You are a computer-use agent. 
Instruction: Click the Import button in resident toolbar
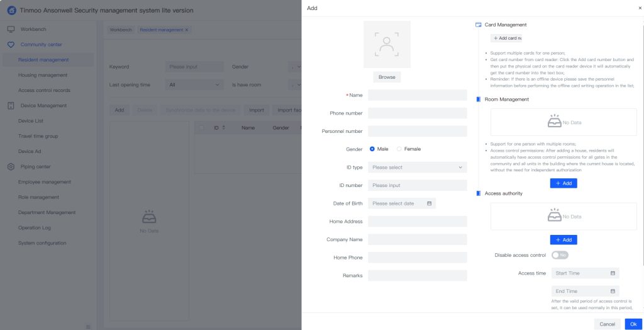[x=257, y=110]
